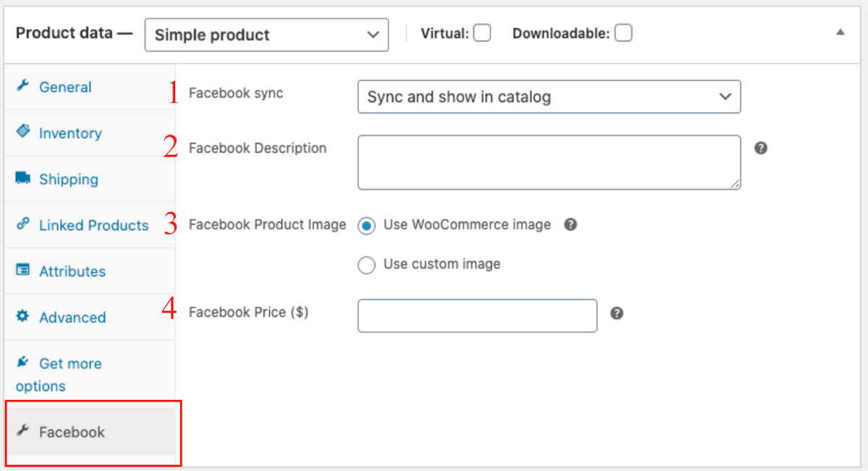
Task: Click the Linked Products chain icon
Action: coord(22,224)
